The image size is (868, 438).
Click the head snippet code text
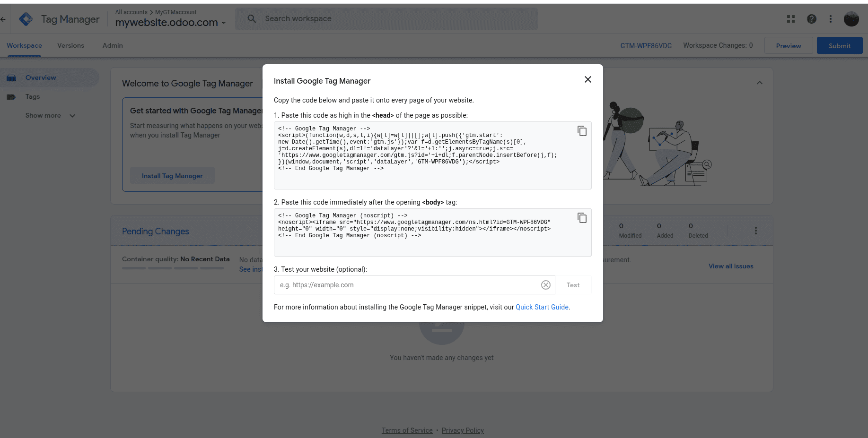[418, 148]
